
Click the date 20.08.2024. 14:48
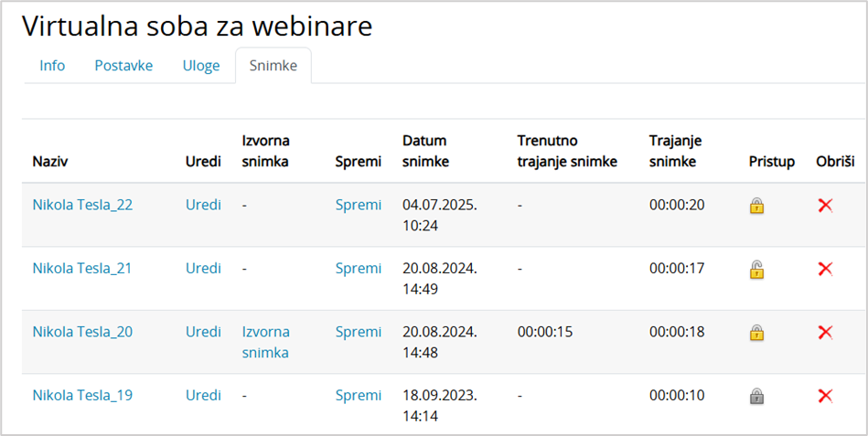[x=440, y=342]
